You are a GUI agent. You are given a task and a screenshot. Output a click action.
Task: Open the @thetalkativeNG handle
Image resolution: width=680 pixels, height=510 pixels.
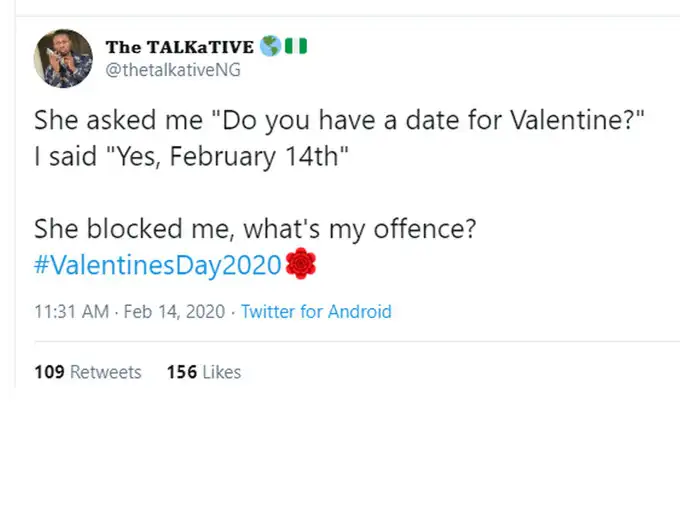[x=172, y=70]
